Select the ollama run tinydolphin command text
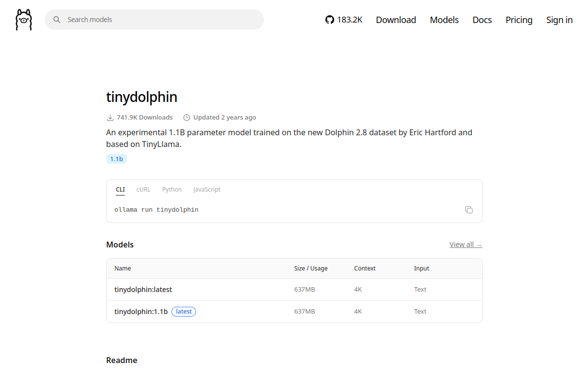Screen dimensions: 588x392 [156, 210]
